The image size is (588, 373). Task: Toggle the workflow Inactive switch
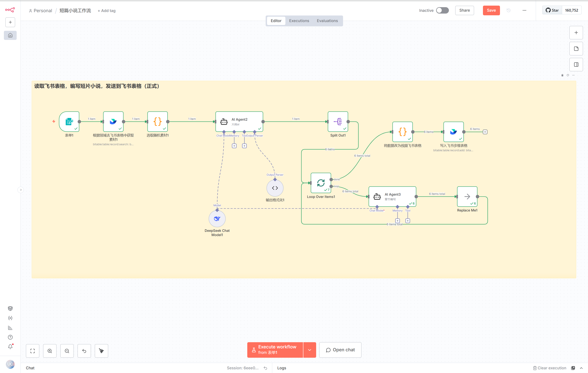pyautogui.click(x=442, y=10)
